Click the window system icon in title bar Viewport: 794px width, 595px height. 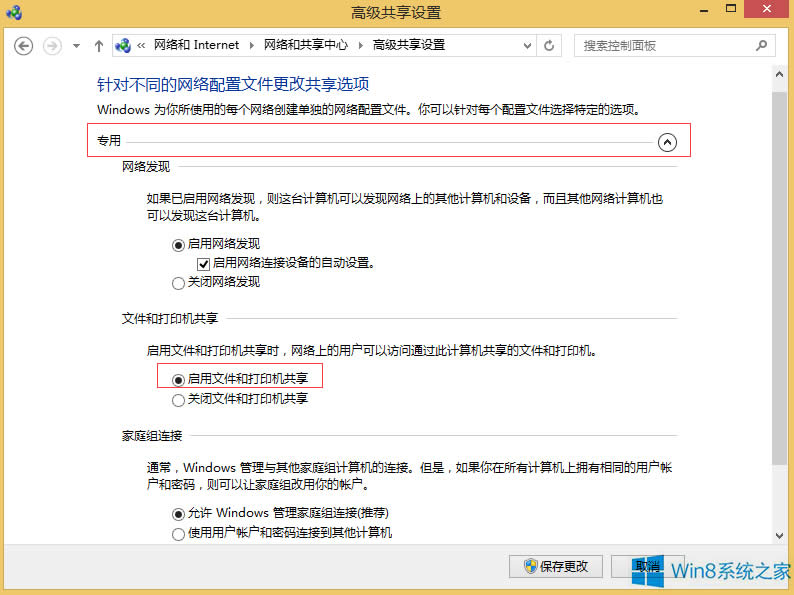click(14, 12)
